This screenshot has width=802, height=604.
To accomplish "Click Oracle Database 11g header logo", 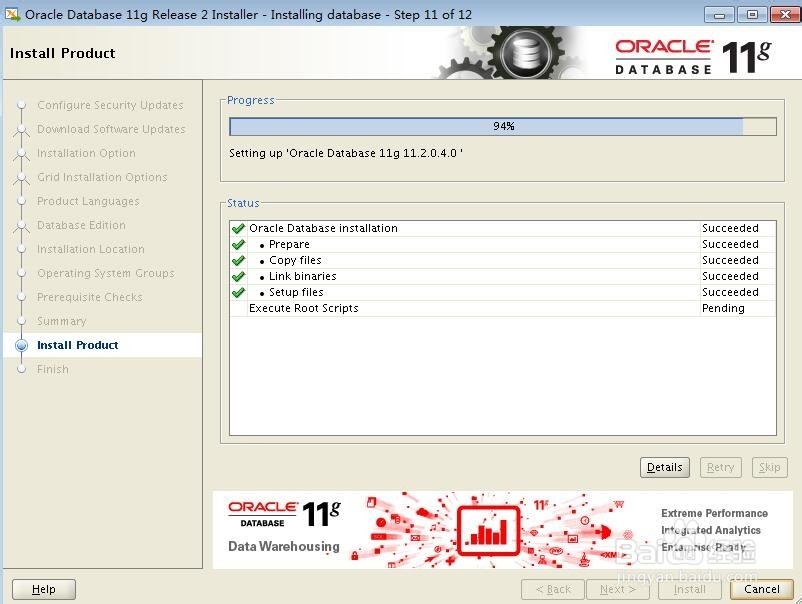I will pyautogui.click(x=693, y=57).
